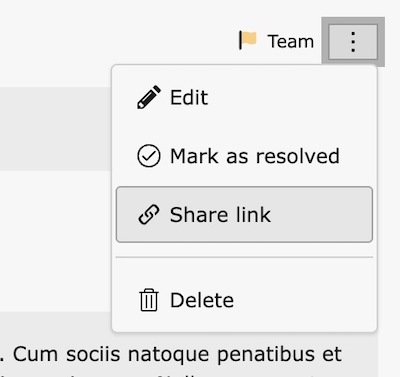Click the word "natoque" in the paragraph
This screenshot has height=377, width=400.
168,355
